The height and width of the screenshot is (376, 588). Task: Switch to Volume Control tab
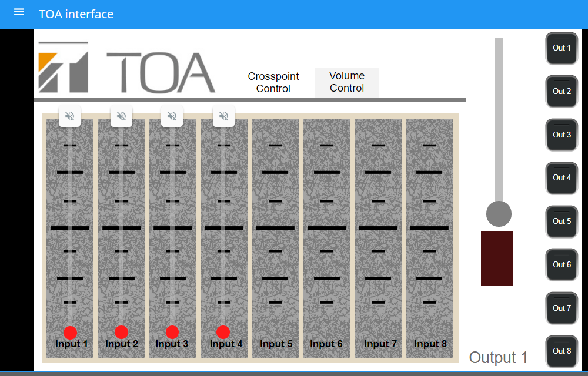(347, 82)
